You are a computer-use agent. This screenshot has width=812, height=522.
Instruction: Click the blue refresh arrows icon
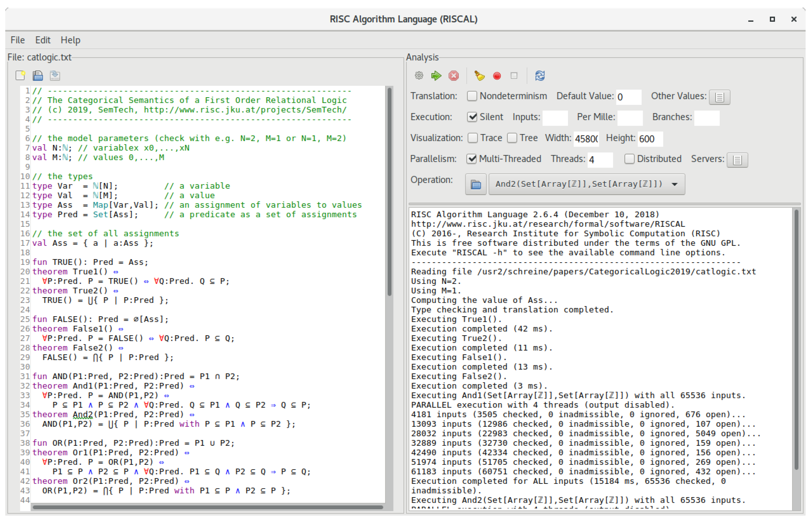(540, 76)
